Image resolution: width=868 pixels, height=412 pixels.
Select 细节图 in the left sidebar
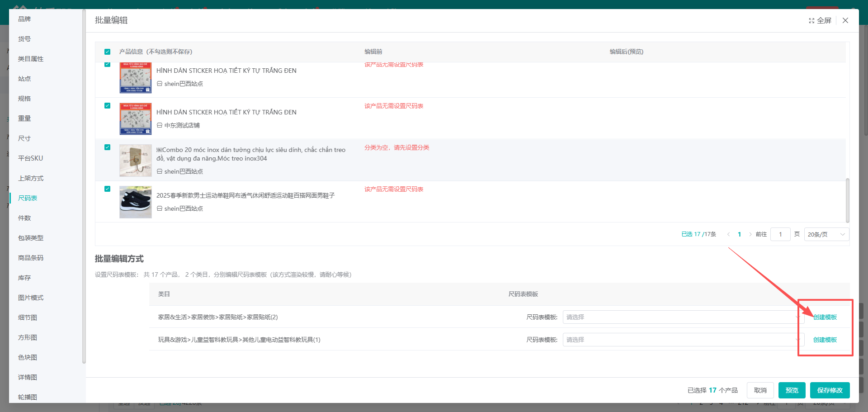(28, 317)
